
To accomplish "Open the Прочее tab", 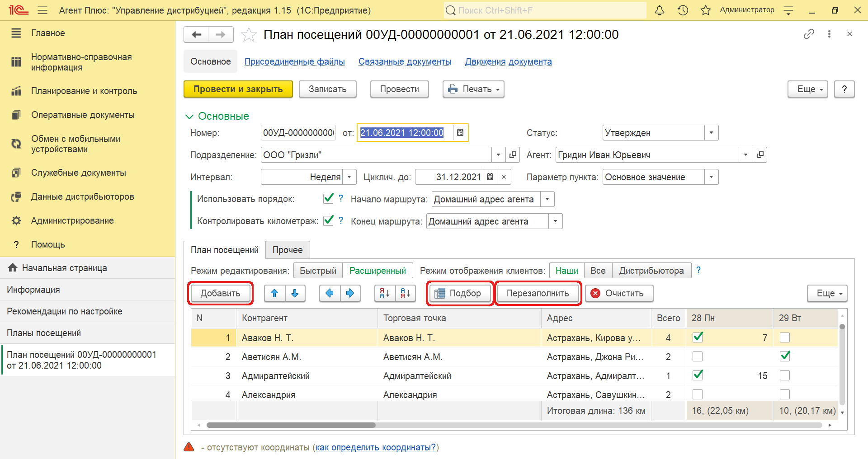I will click(288, 250).
